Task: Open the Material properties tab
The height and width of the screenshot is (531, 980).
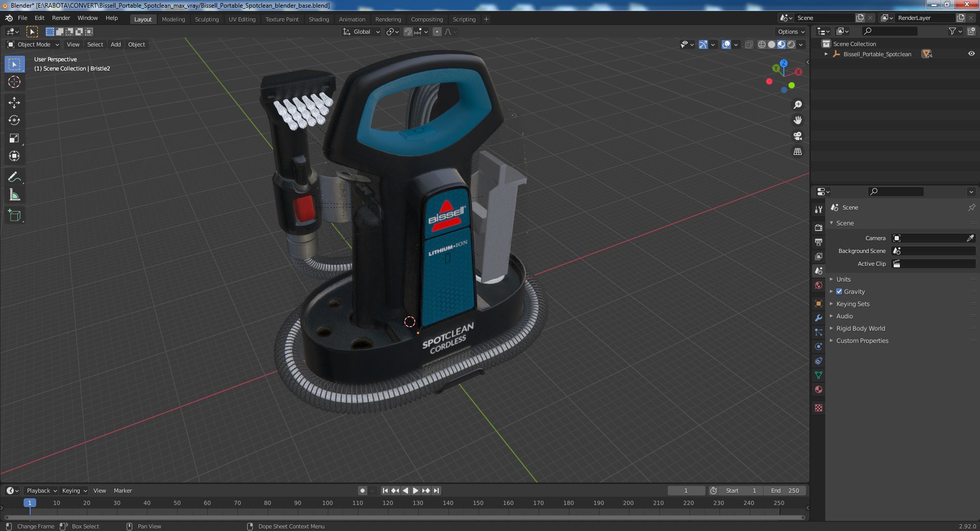Action: point(819,389)
